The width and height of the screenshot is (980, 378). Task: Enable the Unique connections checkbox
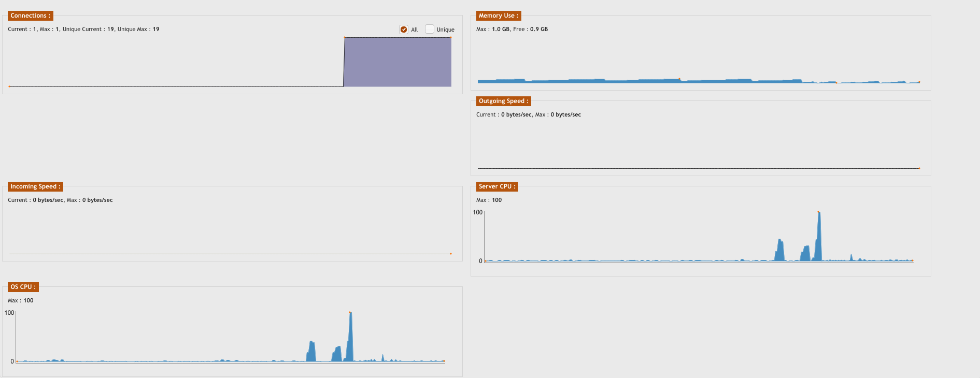(x=429, y=30)
